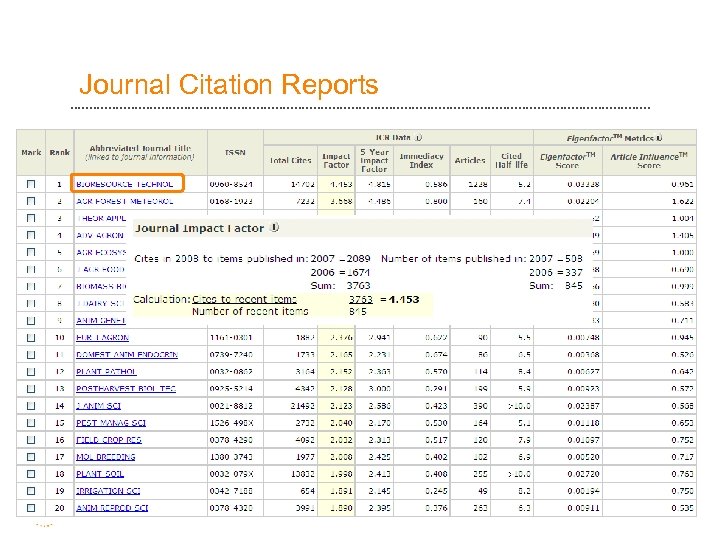The width and height of the screenshot is (720, 540).
Task: Click the 1.622 Article Influence value
Action: click(x=682, y=201)
